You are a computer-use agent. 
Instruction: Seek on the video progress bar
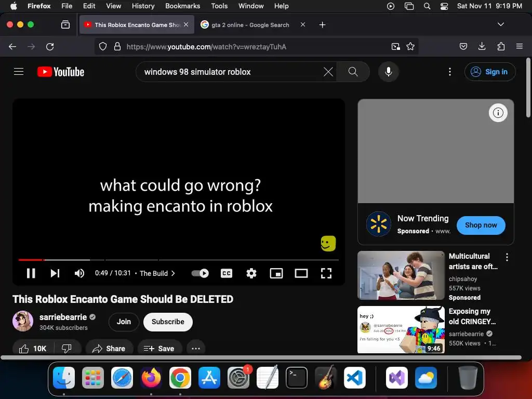(179, 260)
